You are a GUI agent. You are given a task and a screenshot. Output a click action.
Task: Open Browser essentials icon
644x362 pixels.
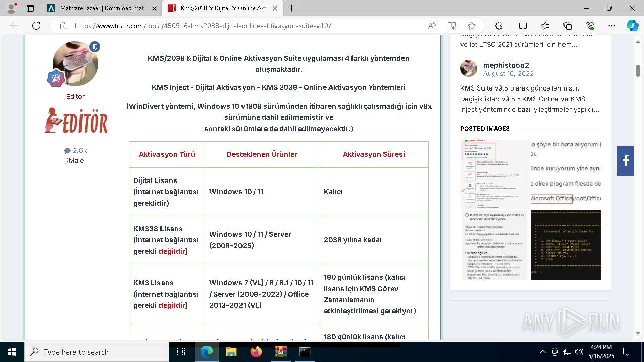pyautogui.click(x=590, y=26)
